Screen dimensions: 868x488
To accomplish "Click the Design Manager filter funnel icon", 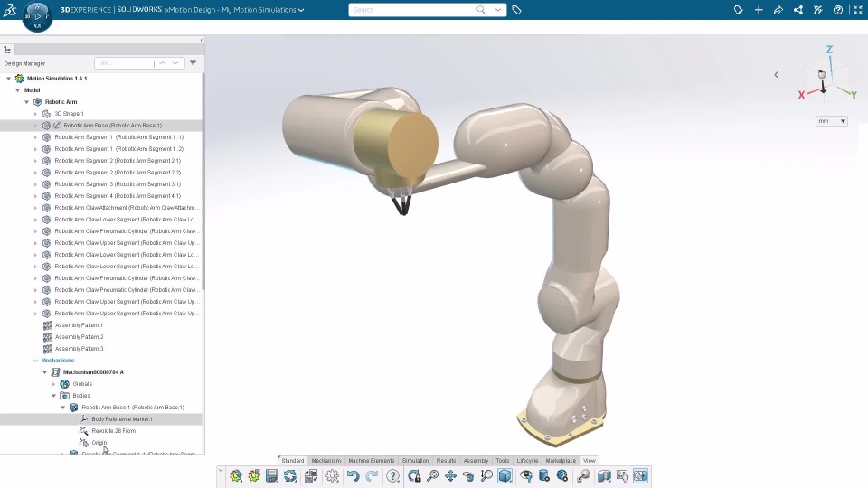I will pyautogui.click(x=193, y=63).
